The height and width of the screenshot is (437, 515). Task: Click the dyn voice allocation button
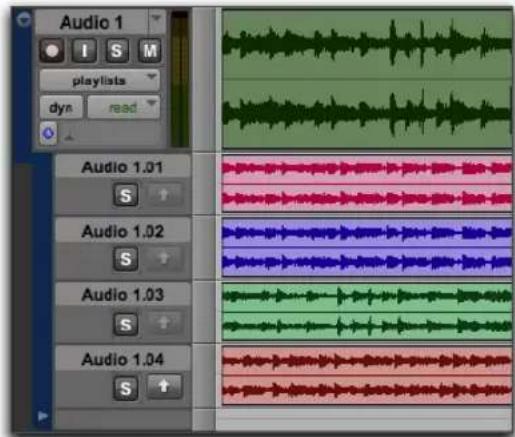(x=61, y=107)
